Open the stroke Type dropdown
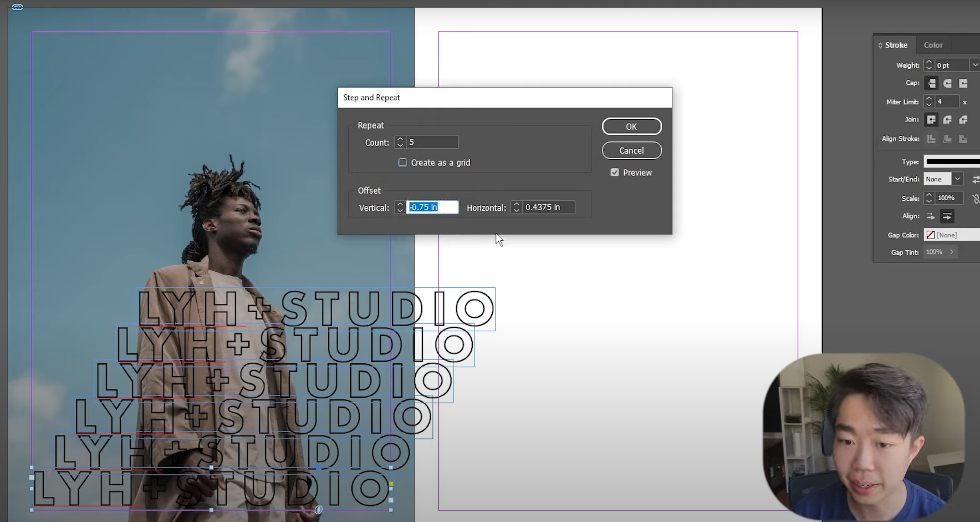 tap(952, 162)
